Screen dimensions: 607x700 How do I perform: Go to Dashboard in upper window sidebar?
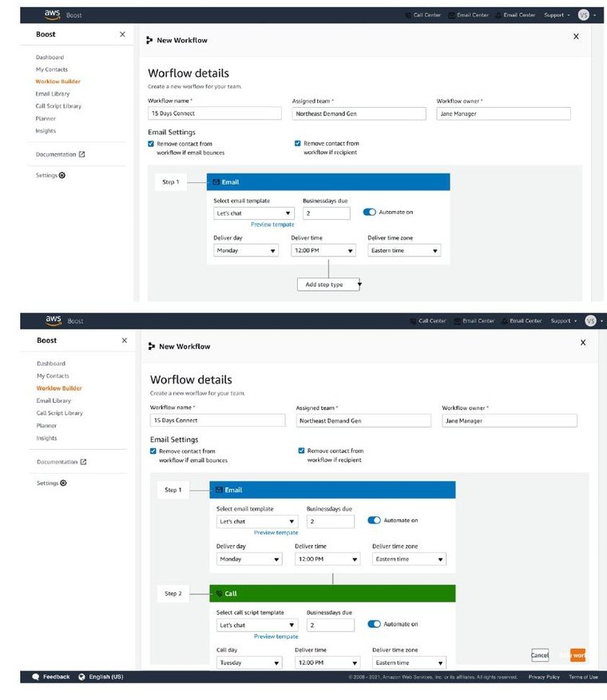(50, 58)
